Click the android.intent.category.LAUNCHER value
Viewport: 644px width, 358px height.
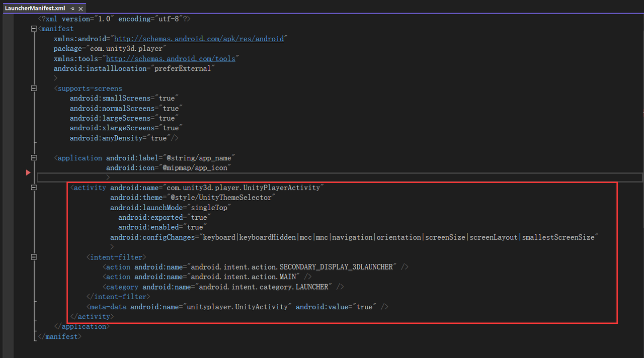click(264, 287)
